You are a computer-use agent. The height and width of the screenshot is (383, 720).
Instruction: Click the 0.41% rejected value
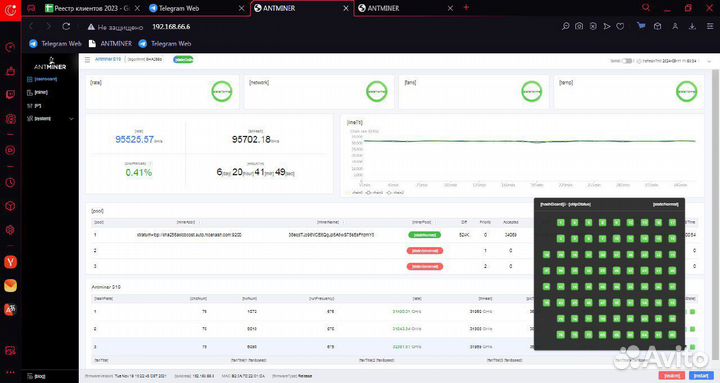(139, 173)
